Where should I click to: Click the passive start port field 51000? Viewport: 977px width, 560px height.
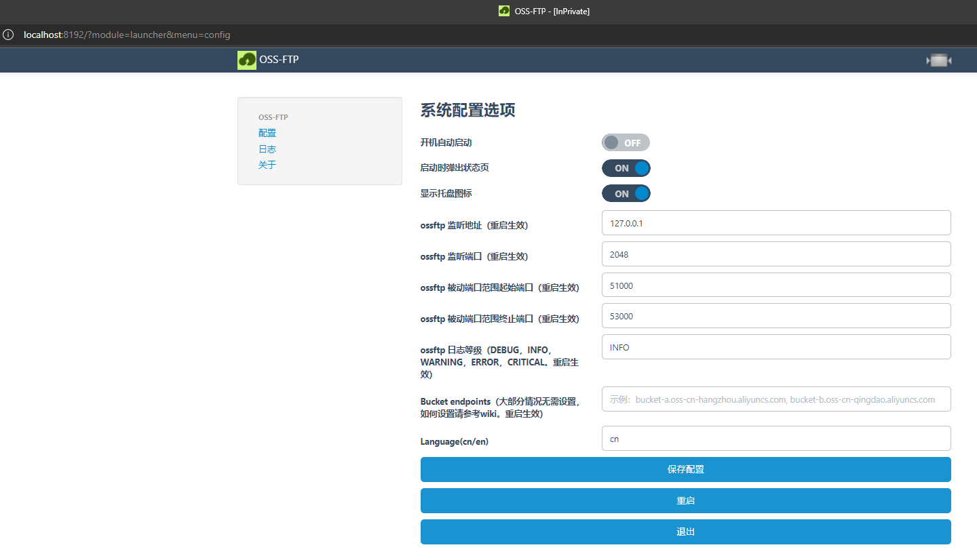tap(775, 285)
